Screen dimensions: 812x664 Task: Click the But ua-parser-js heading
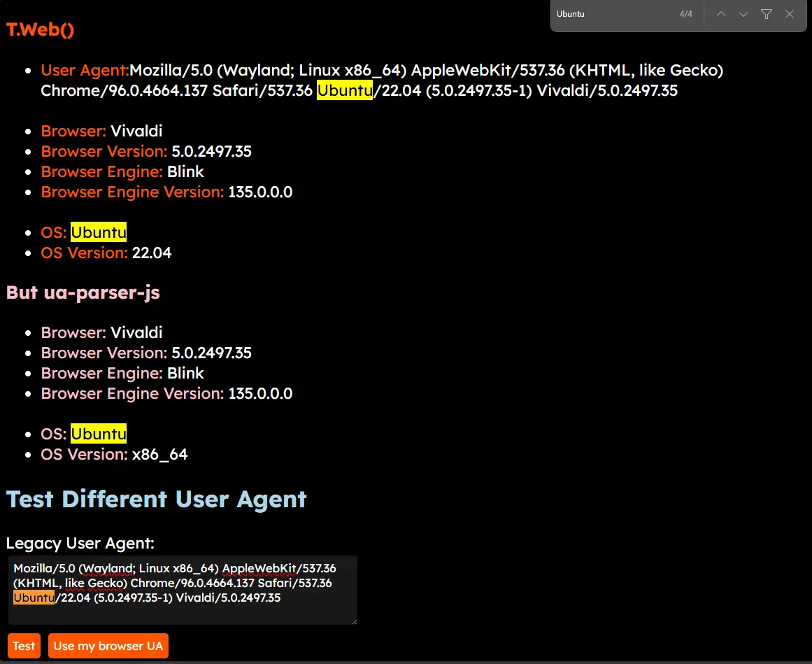click(83, 292)
